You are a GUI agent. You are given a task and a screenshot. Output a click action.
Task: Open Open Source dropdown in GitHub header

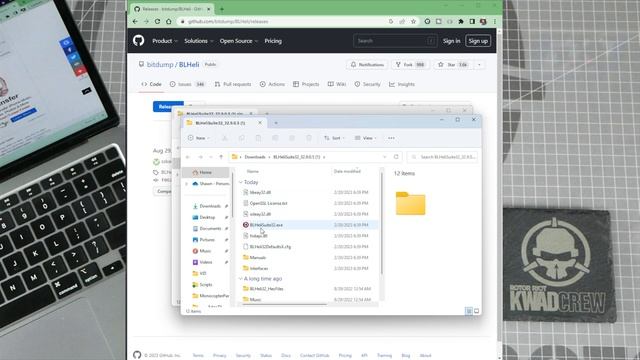click(239, 41)
